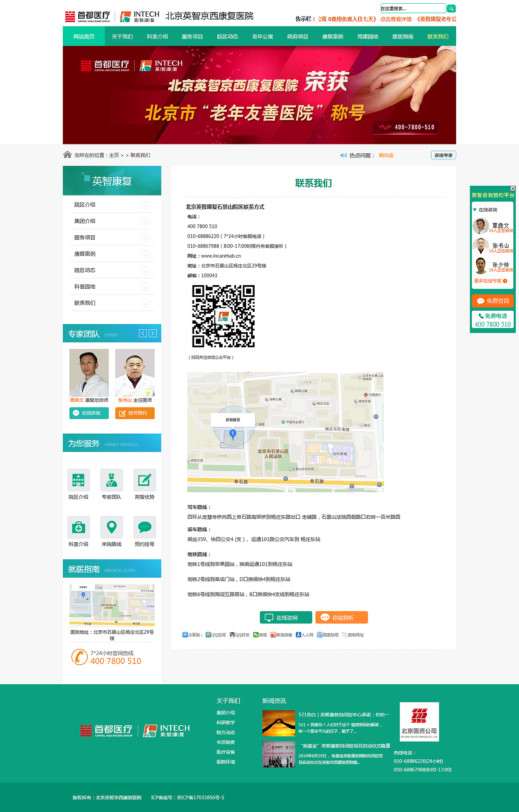519x812 pixels.
Task: Open 张书山 expert photo in team panel
Action: pyautogui.click(x=135, y=373)
